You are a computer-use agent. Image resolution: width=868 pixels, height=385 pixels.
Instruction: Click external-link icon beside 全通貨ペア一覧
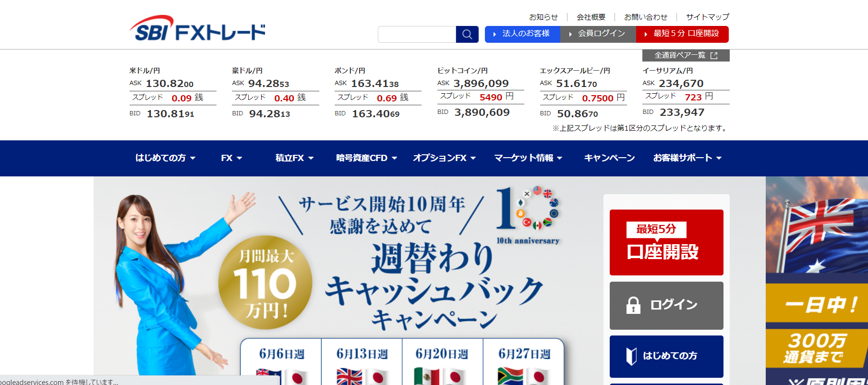click(x=714, y=56)
